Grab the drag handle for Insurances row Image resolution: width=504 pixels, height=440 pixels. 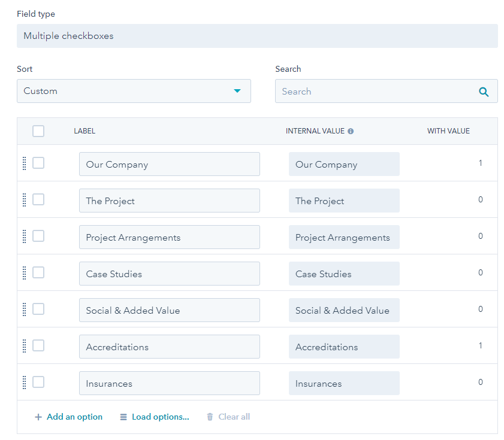pyautogui.click(x=24, y=382)
